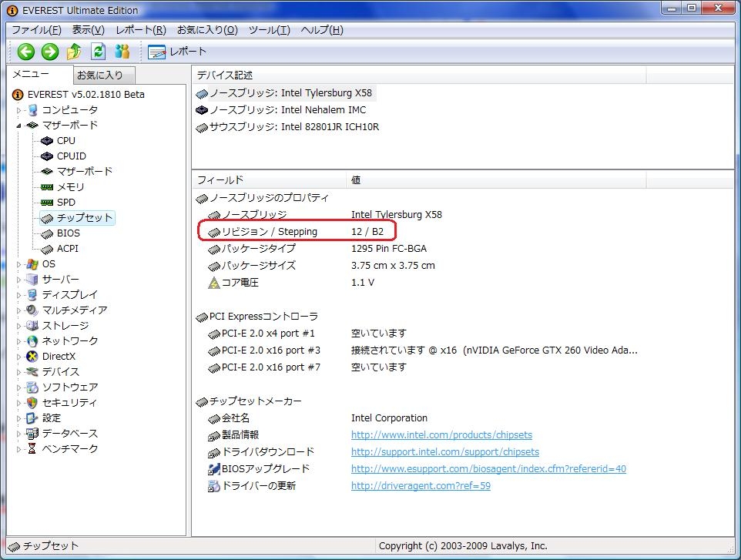Expand the OS tree node

(x=19, y=264)
